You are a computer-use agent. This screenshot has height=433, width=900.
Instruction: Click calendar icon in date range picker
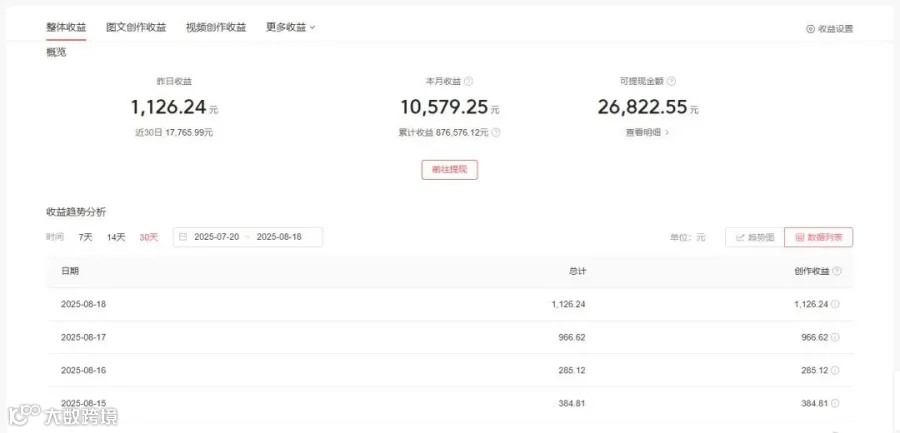[183, 237]
